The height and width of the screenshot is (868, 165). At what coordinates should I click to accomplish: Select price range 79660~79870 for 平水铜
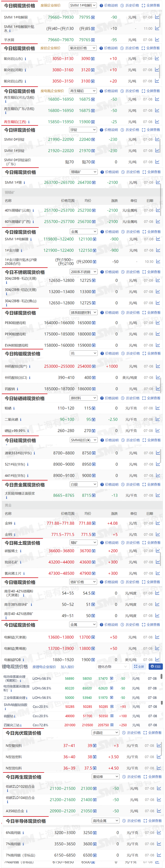tap(61, 40)
